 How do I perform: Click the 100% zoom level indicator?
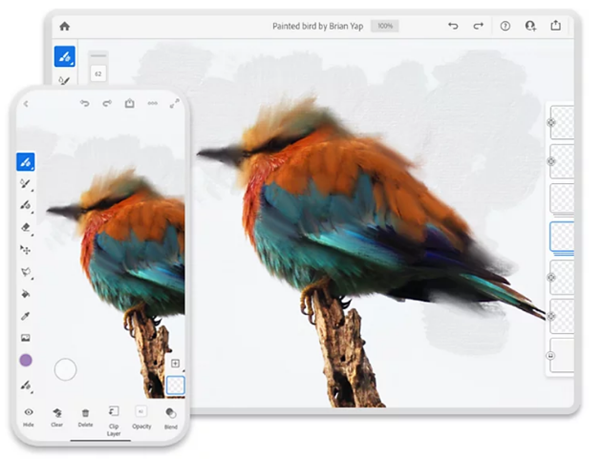[x=385, y=26]
